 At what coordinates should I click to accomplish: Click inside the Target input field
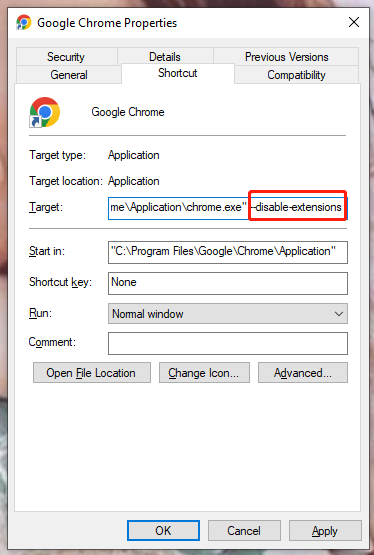coord(228,208)
